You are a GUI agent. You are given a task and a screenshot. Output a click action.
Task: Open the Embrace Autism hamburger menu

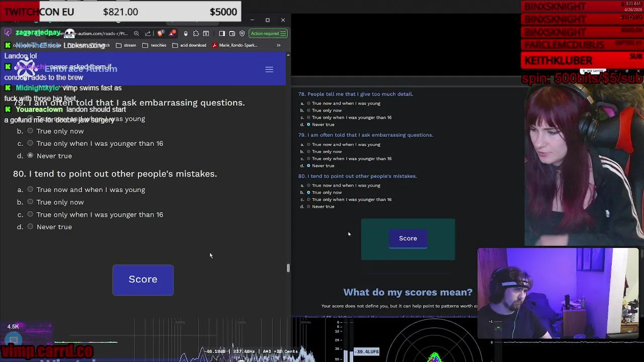click(269, 69)
